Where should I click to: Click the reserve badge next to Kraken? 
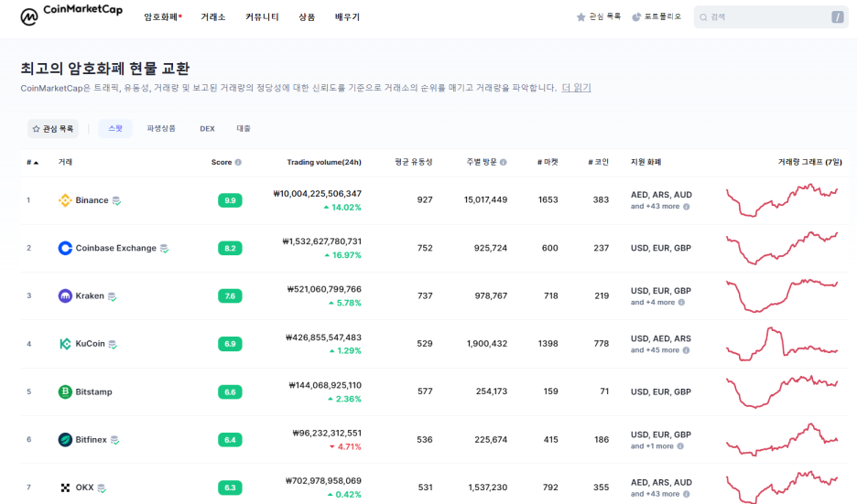(x=112, y=296)
